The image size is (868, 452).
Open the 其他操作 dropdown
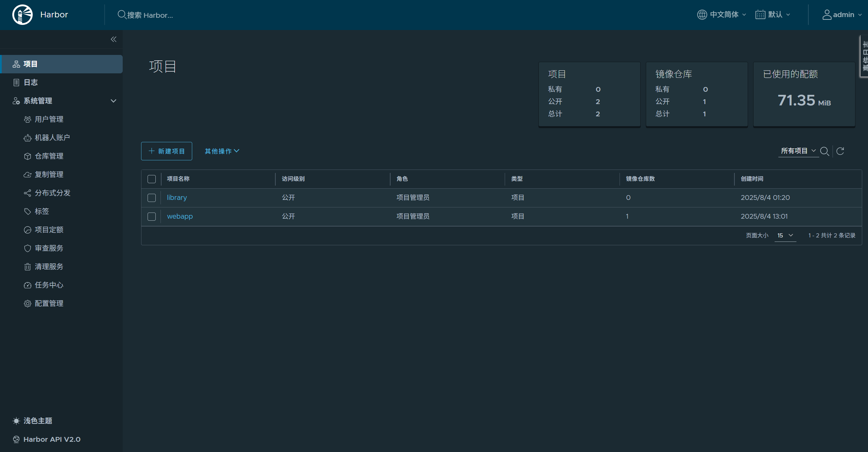click(x=222, y=151)
